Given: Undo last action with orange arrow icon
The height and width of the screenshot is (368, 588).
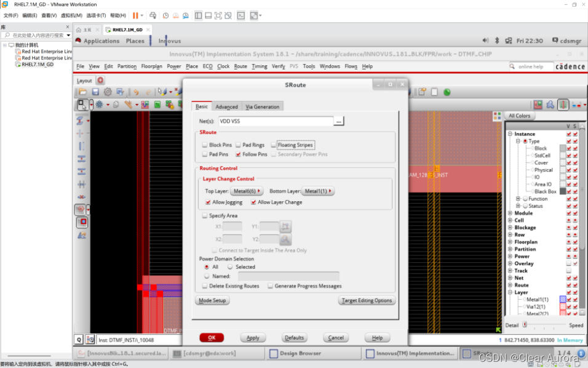Looking at the screenshot, I should (x=136, y=92).
